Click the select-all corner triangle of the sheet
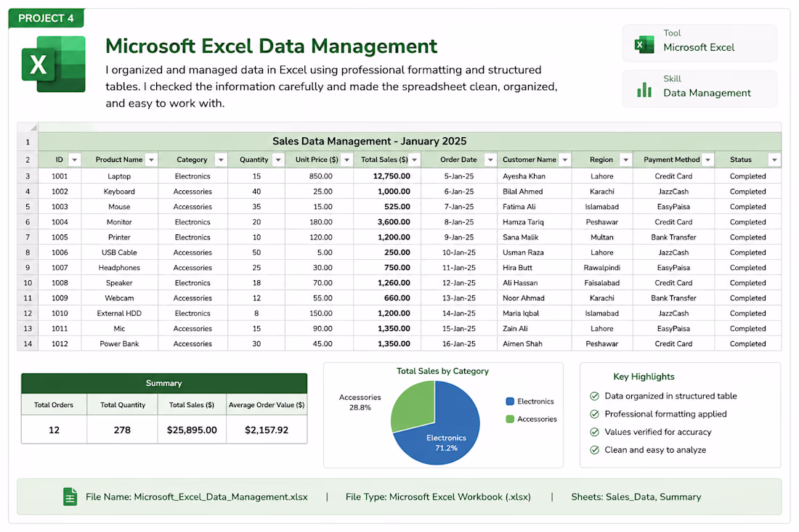 33,127
